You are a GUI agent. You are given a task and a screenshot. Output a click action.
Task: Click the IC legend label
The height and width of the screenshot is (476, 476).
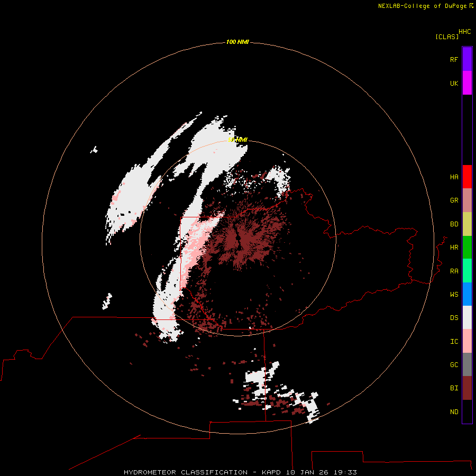[x=454, y=342]
